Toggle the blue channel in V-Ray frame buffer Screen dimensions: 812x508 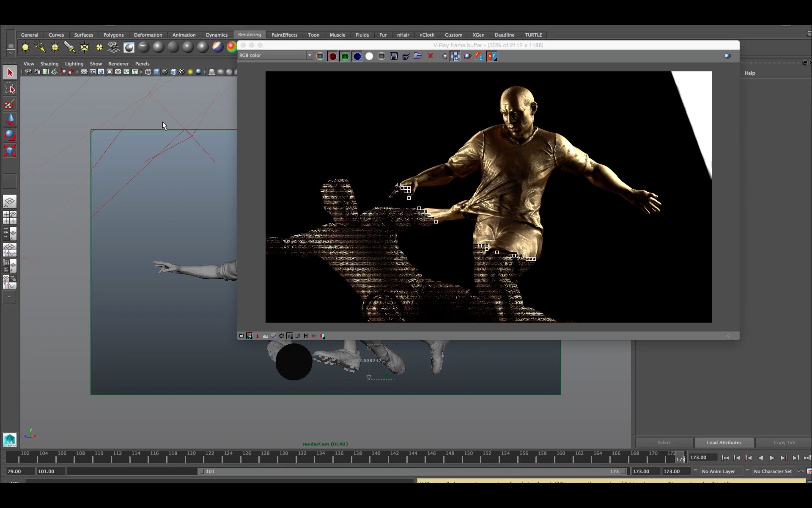point(357,56)
